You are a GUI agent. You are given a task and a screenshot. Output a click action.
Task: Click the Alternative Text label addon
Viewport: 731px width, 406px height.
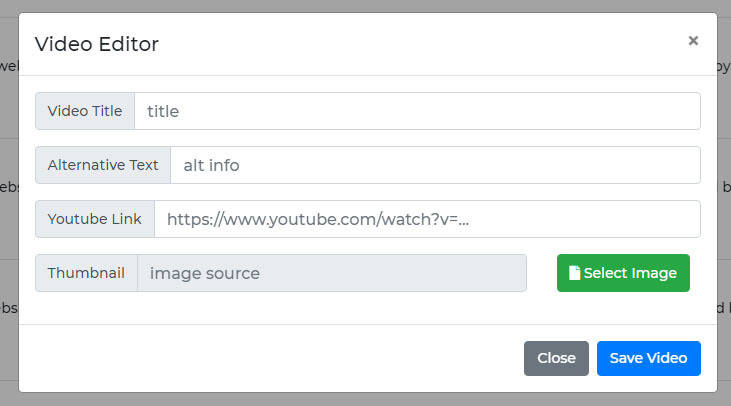[x=103, y=165]
